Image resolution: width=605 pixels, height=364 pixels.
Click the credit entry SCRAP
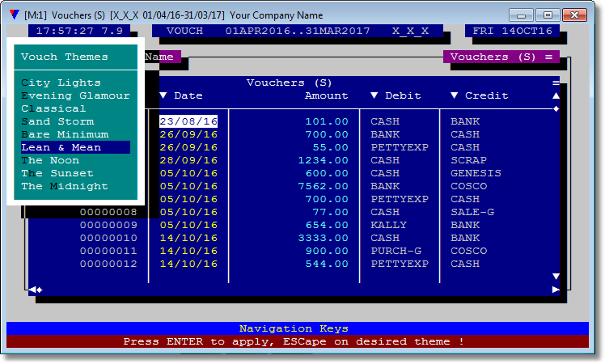[x=468, y=160]
